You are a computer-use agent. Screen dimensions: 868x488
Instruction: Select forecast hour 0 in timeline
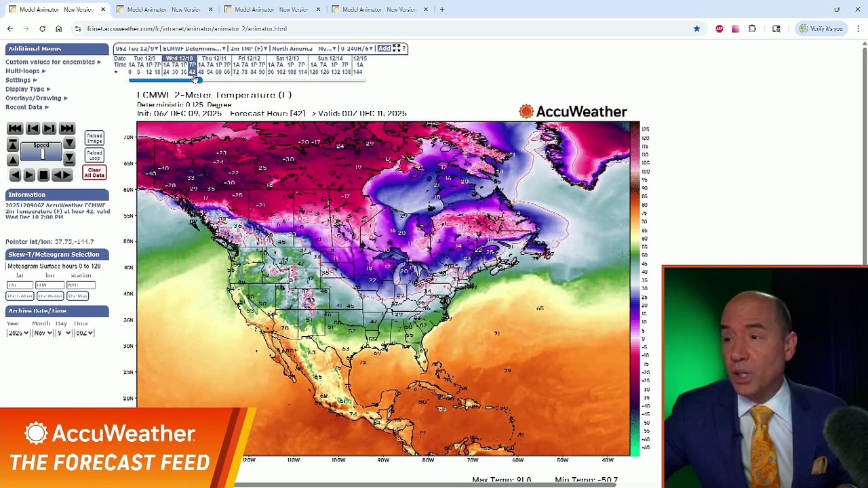pyautogui.click(x=130, y=72)
